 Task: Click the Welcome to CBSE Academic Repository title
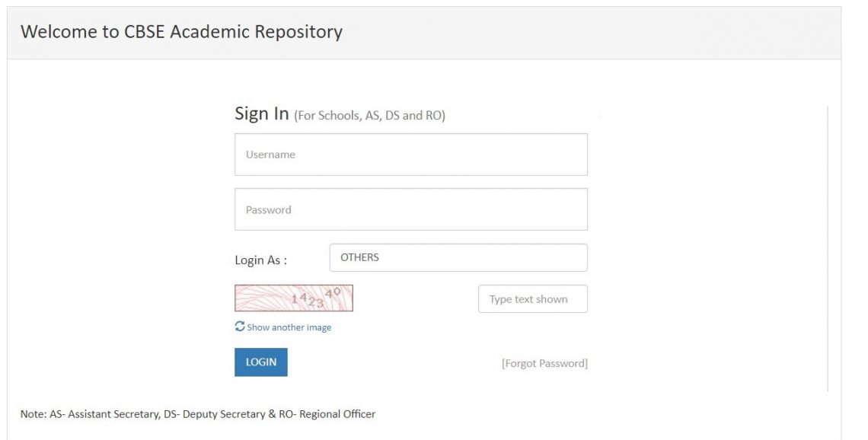point(181,32)
